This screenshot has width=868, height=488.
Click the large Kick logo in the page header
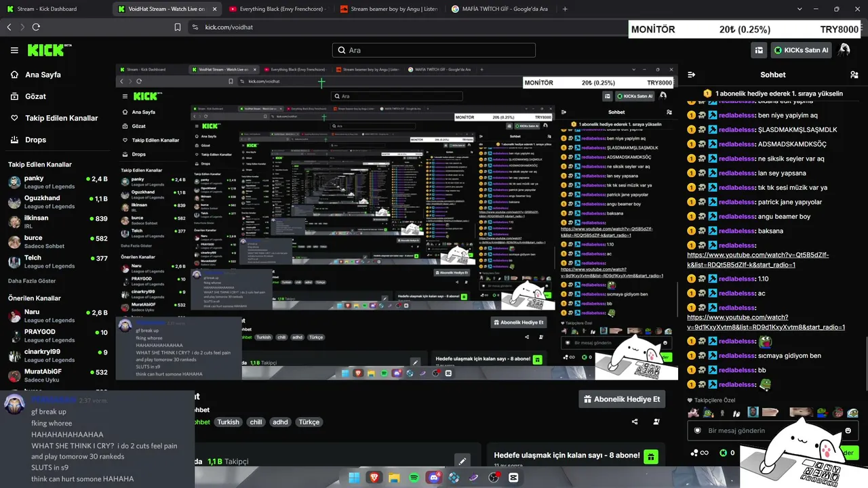click(x=50, y=50)
